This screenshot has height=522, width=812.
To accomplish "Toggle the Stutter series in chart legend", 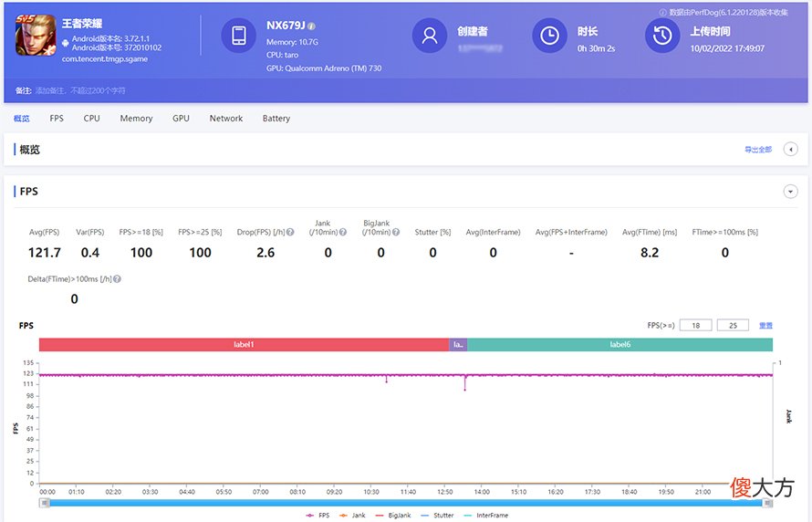I will (x=438, y=516).
